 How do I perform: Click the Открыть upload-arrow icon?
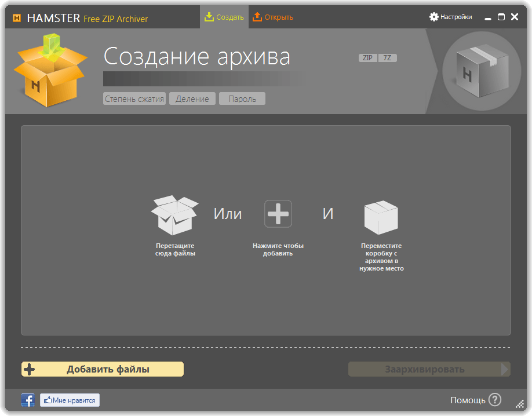tap(257, 17)
